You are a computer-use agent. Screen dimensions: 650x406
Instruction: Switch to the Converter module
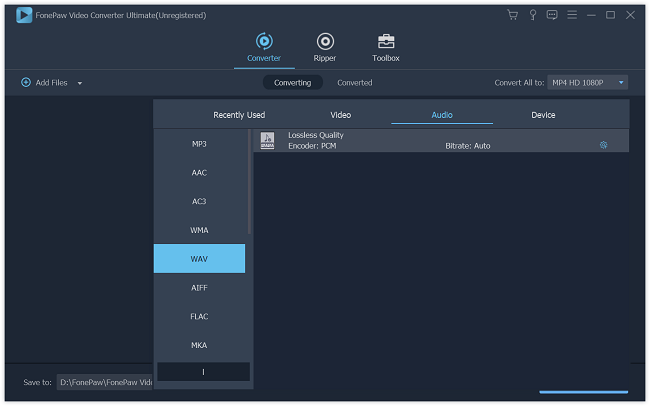tap(264, 48)
